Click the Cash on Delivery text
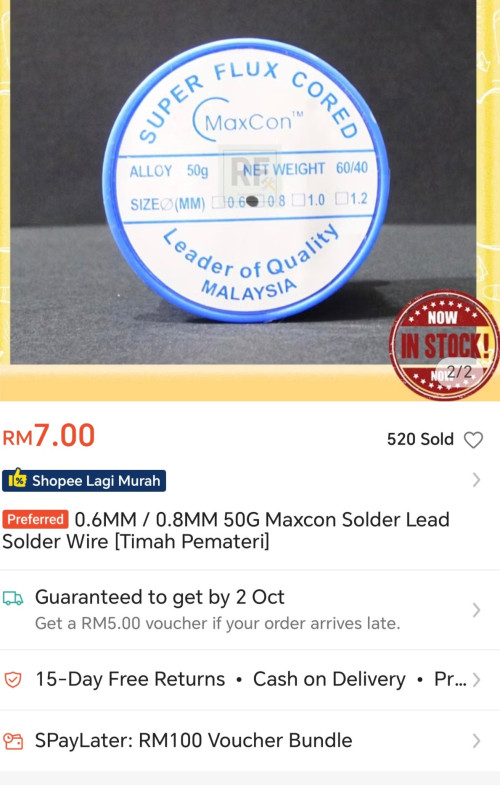This screenshot has height=792, width=500. (x=329, y=679)
